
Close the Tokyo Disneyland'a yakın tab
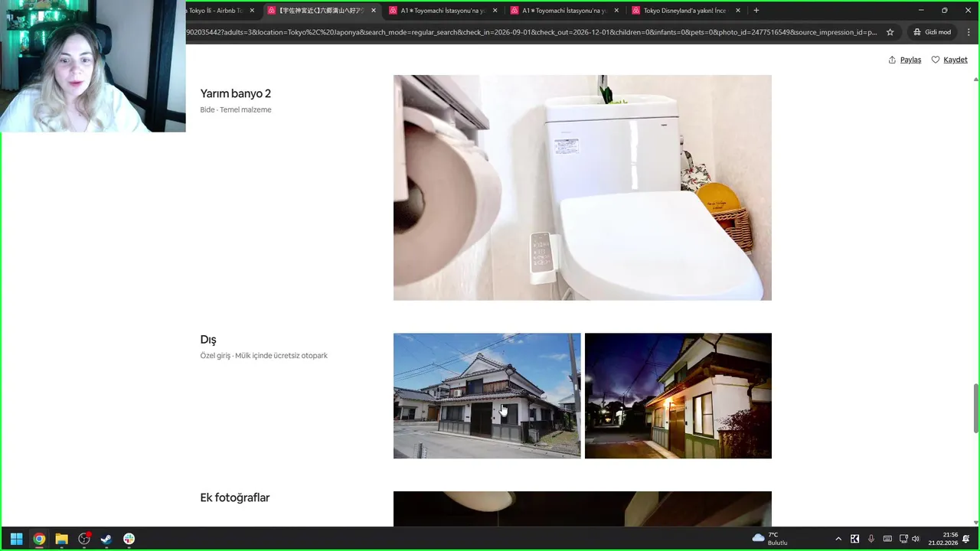tap(738, 11)
